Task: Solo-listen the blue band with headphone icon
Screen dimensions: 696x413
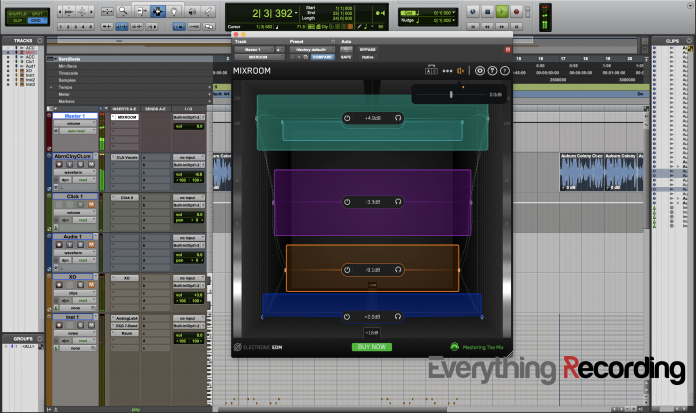Action: tap(398, 317)
